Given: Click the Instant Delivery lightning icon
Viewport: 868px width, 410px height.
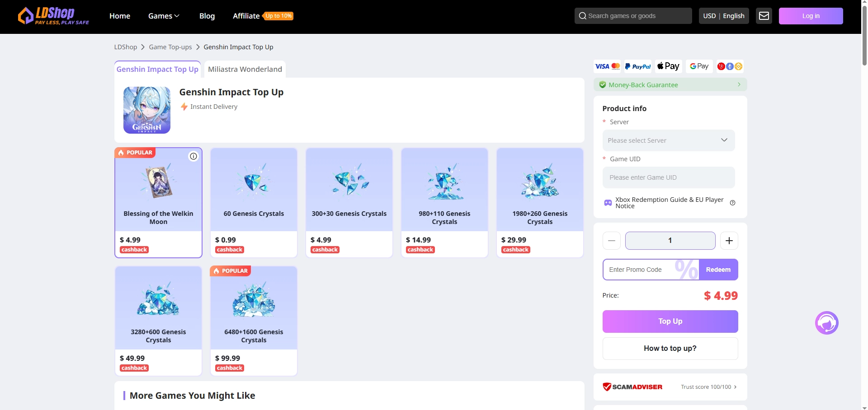Looking at the screenshot, I should 184,107.
